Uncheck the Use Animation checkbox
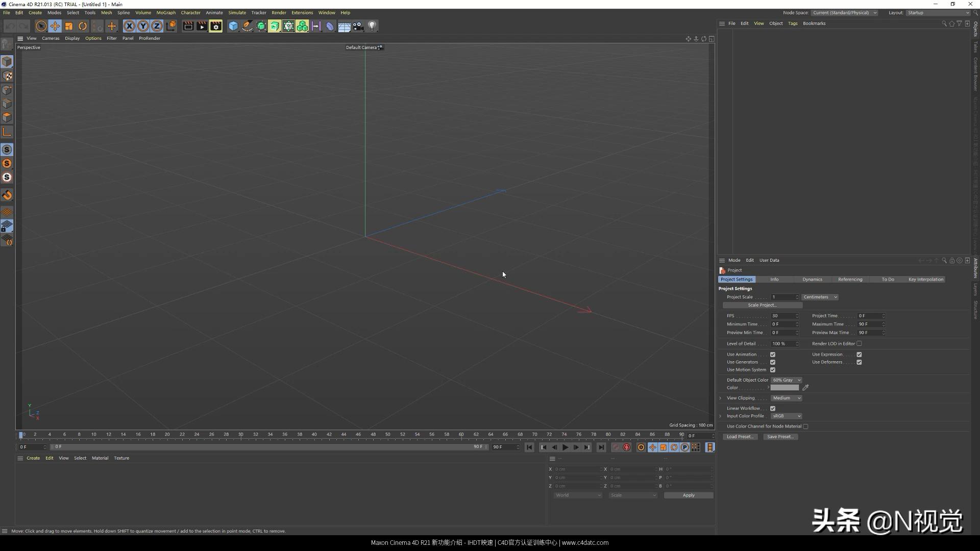Image resolution: width=980 pixels, height=551 pixels. coord(773,355)
